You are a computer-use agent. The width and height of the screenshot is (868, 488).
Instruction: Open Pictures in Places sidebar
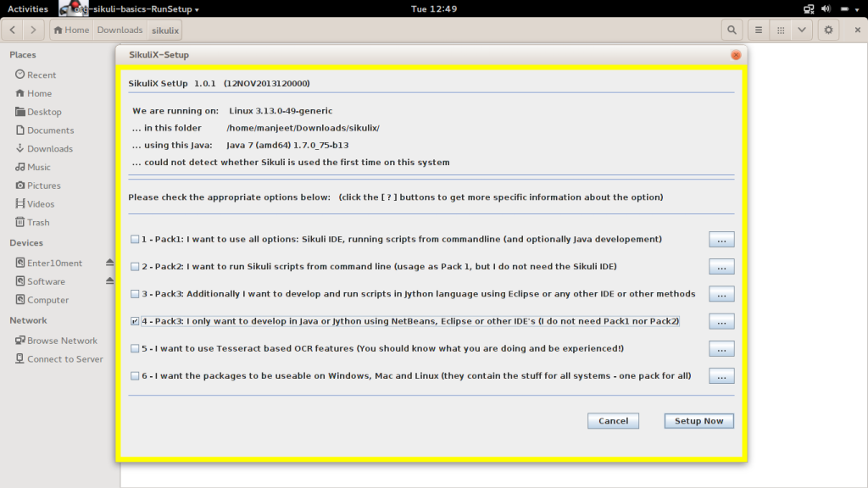38,186
